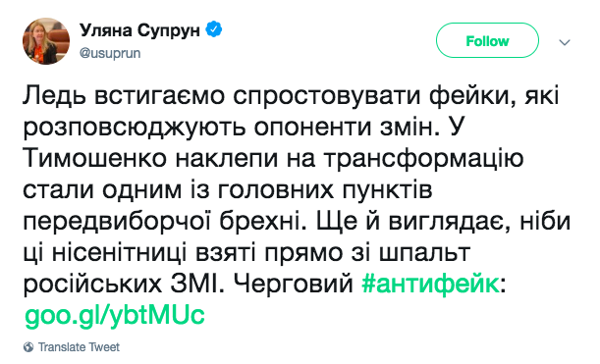Click the word розповсюджують in the tweet

coord(135,129)
